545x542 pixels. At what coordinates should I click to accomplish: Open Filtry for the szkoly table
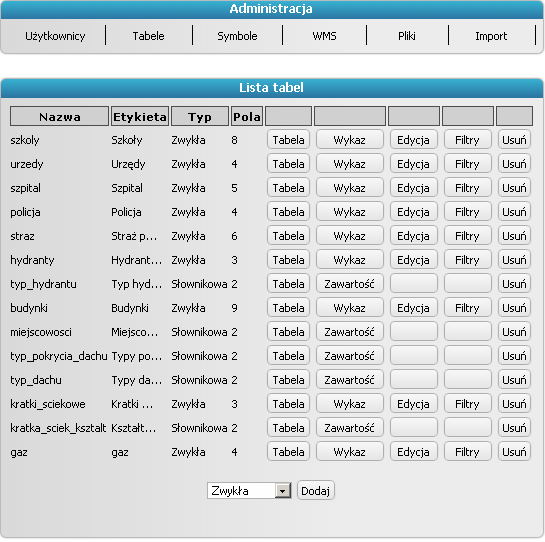point(467,140)
